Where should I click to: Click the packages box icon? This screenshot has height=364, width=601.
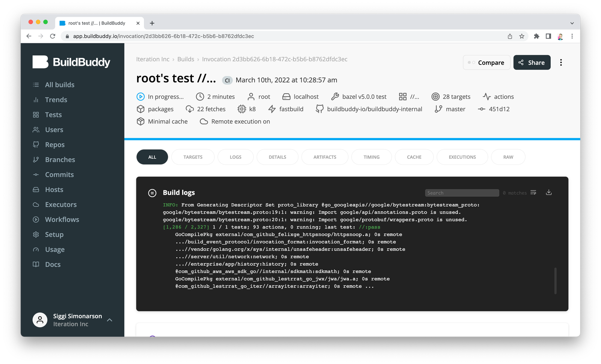[140, 109]
